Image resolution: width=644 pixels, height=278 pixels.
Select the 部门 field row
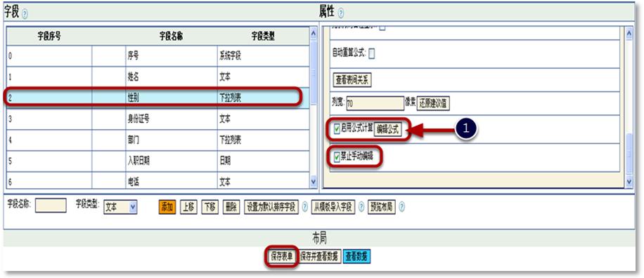[x=157, y=140]
